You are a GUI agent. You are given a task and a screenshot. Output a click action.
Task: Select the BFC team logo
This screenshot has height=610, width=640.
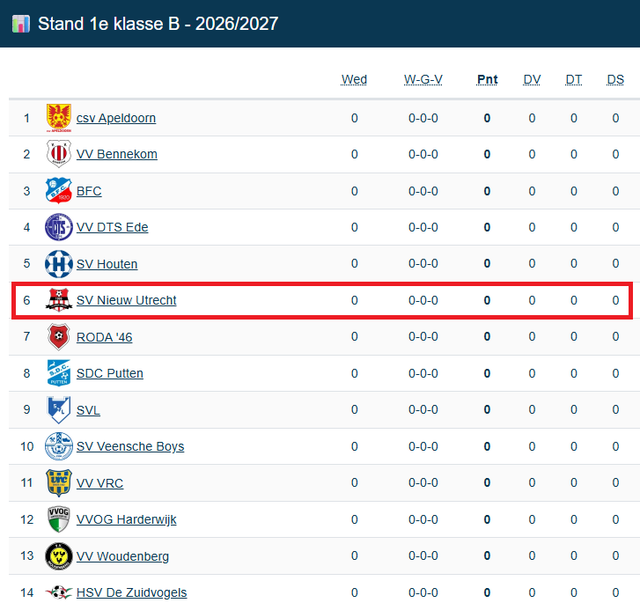point(59,190)
